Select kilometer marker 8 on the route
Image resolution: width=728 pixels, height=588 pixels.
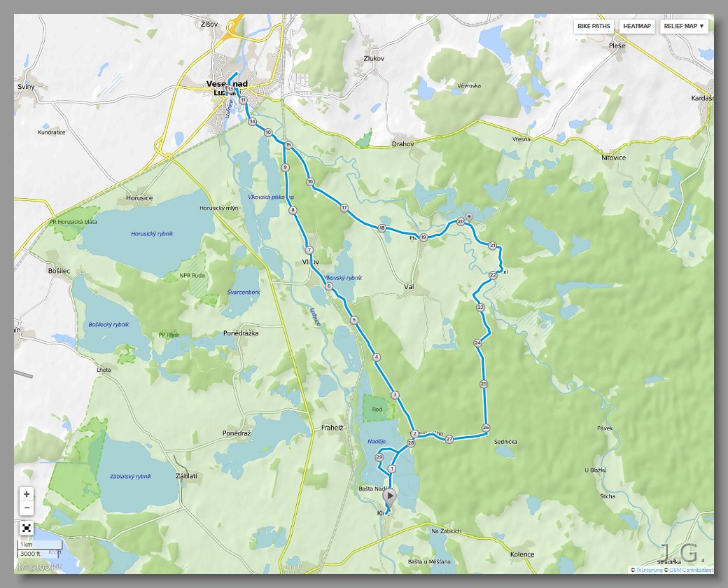(x=293, y=211)
